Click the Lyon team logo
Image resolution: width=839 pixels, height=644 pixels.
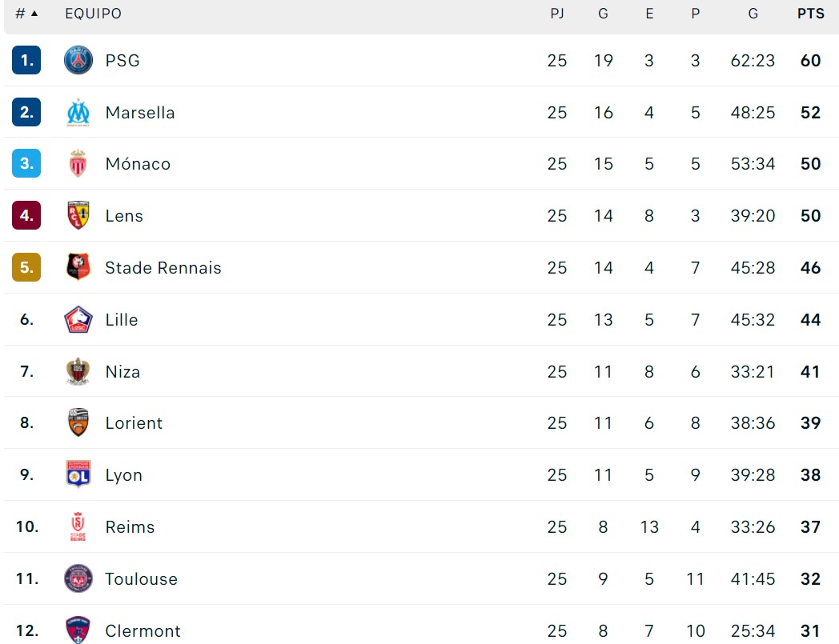pos(78,475)
